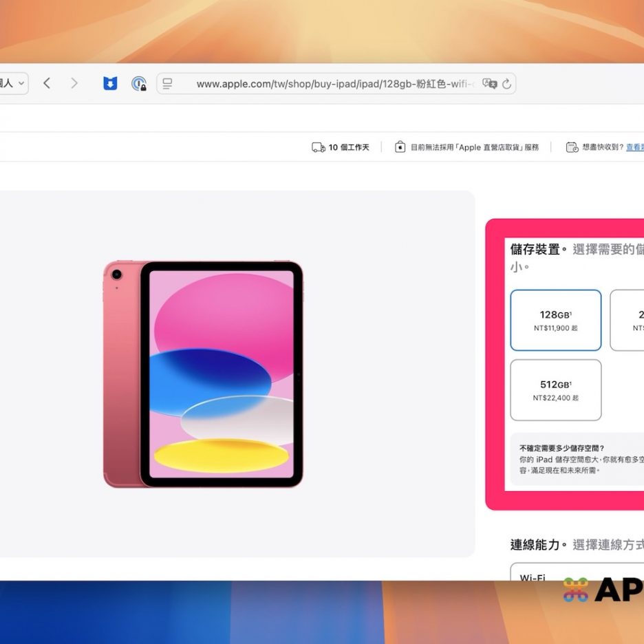Select the 512GB storage option
Image resolution: width=644 pixels, height=644 pixels.
[555, 390]
